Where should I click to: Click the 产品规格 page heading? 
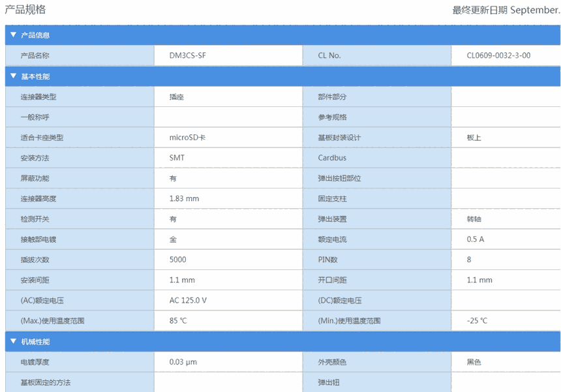click(x=25, y=10)
